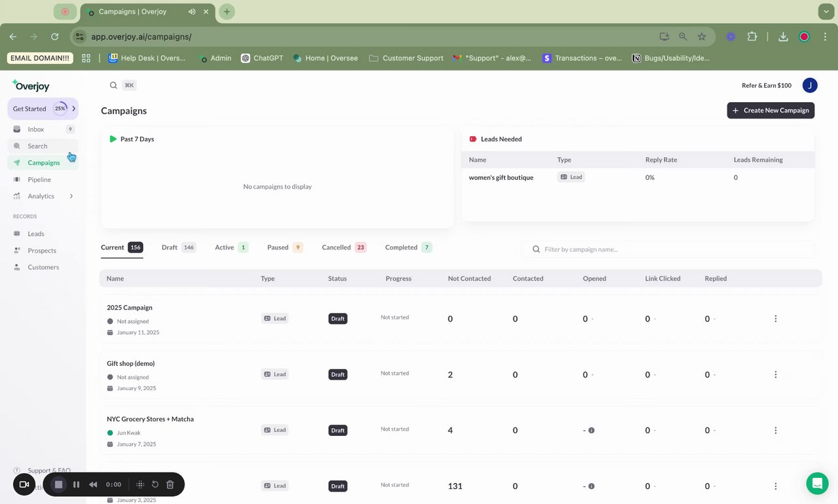Image resolution: width=838 pixels, height=504 pixels.
Task: Bookmark this page with the star icon
Action: click(702, 37)
